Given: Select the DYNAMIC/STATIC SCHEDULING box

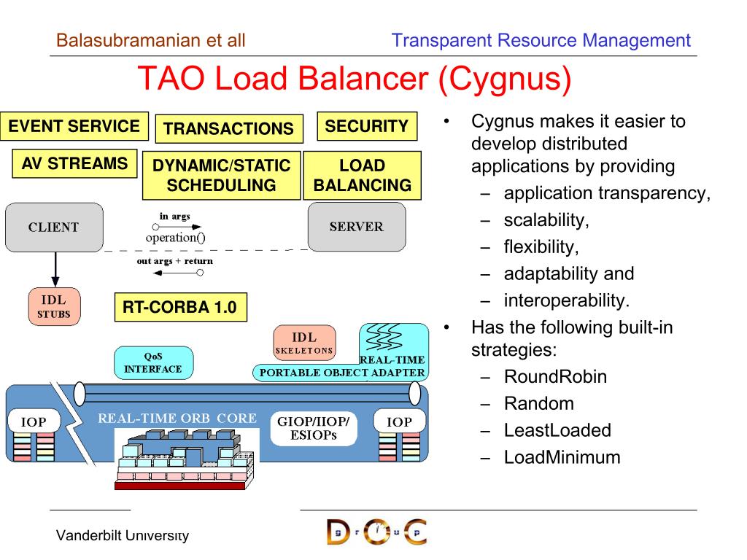Looking at the screenshot, I should (x=222, y=175).
